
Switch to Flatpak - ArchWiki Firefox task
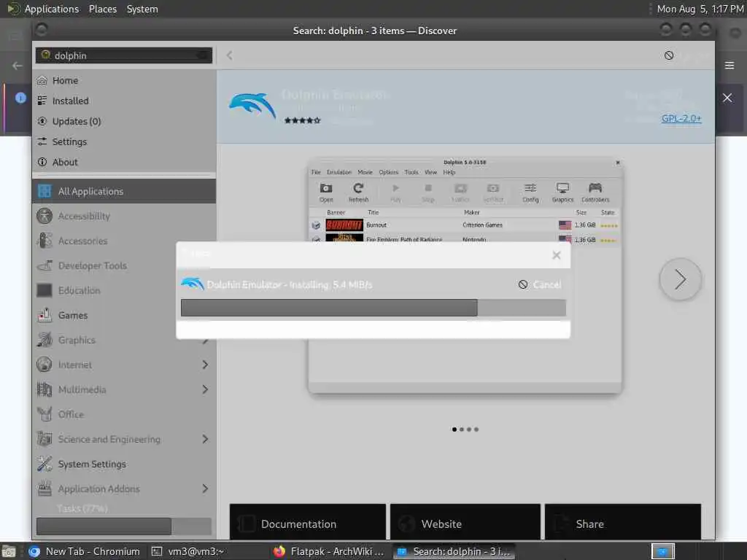point(329,551)
